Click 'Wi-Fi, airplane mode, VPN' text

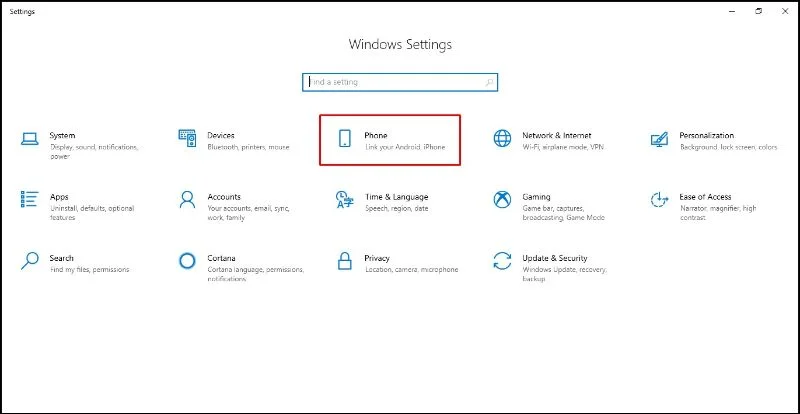coord(562,147)
